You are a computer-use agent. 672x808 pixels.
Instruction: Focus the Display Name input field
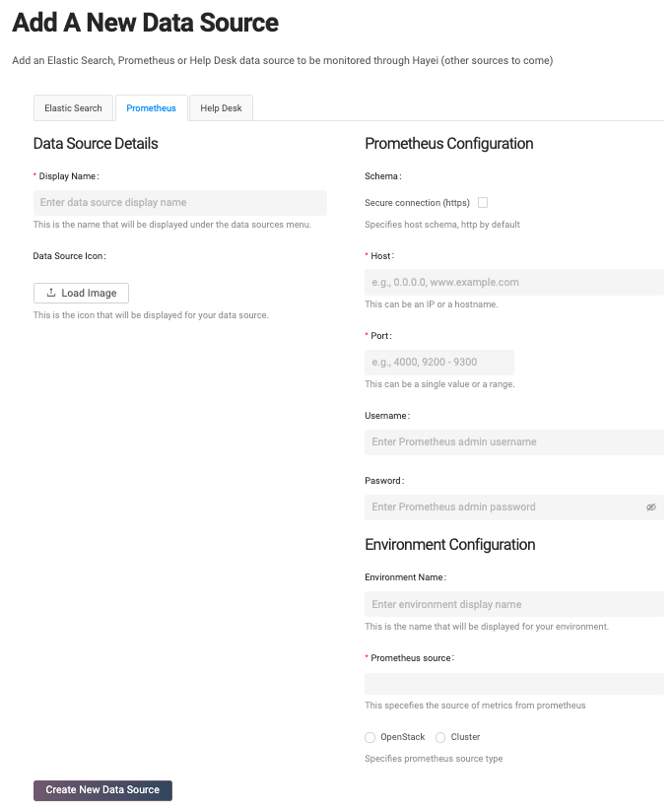pos(180,203)
